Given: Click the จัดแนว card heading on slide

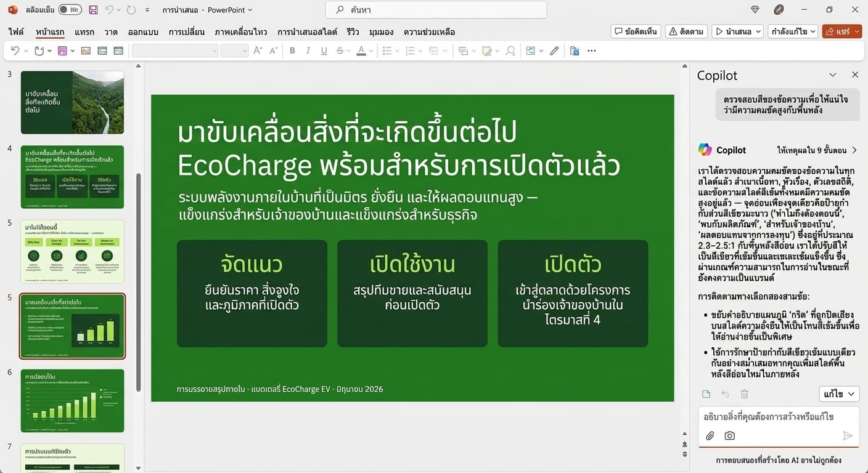Looking at the screenshot, I should [252, 264].
